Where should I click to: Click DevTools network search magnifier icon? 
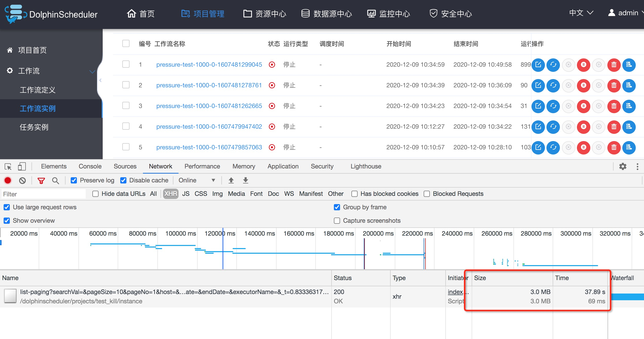pos(55,180)
